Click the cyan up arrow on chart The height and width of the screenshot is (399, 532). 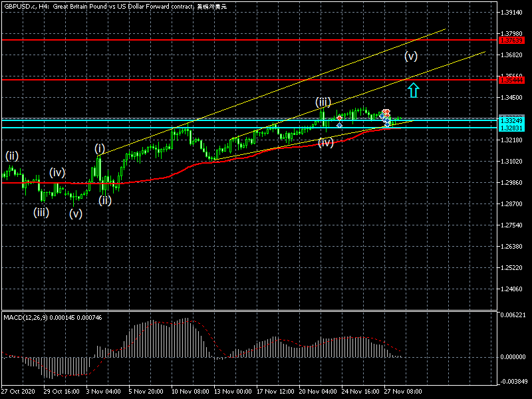[x=413, y=90]
